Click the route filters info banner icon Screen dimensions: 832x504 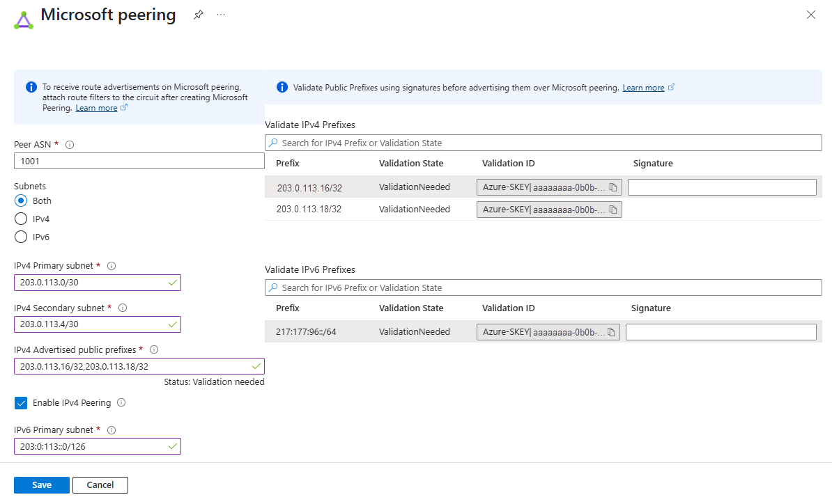(x=31, y=86)
